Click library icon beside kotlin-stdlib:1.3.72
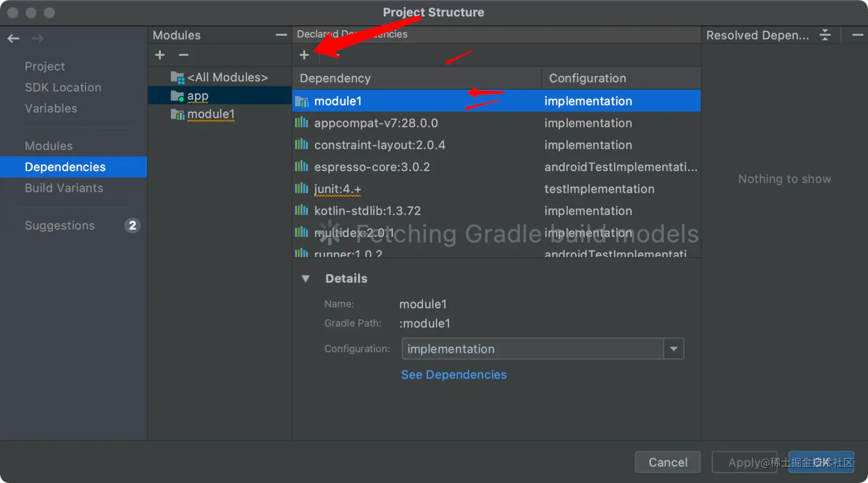 [x=301, y=210]
